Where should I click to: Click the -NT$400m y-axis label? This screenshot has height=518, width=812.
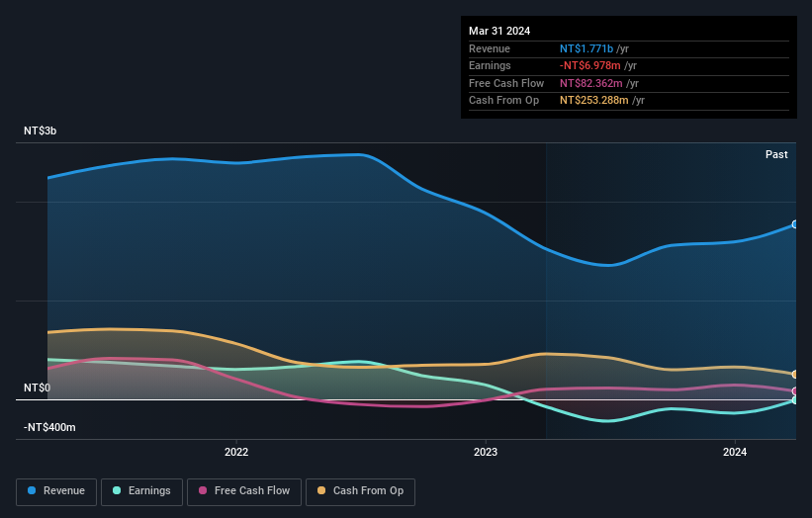[x=49, y=427]
